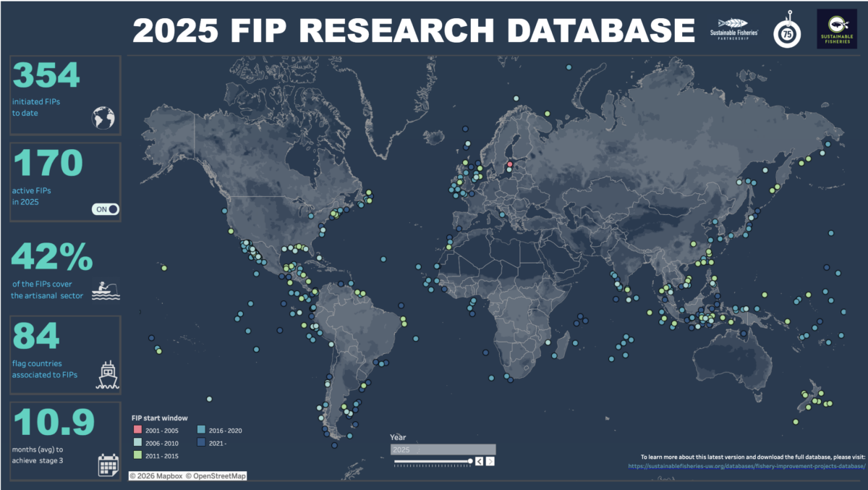Click the Year slider handle
Screen dimensions: 868x490
pos(472,460)
